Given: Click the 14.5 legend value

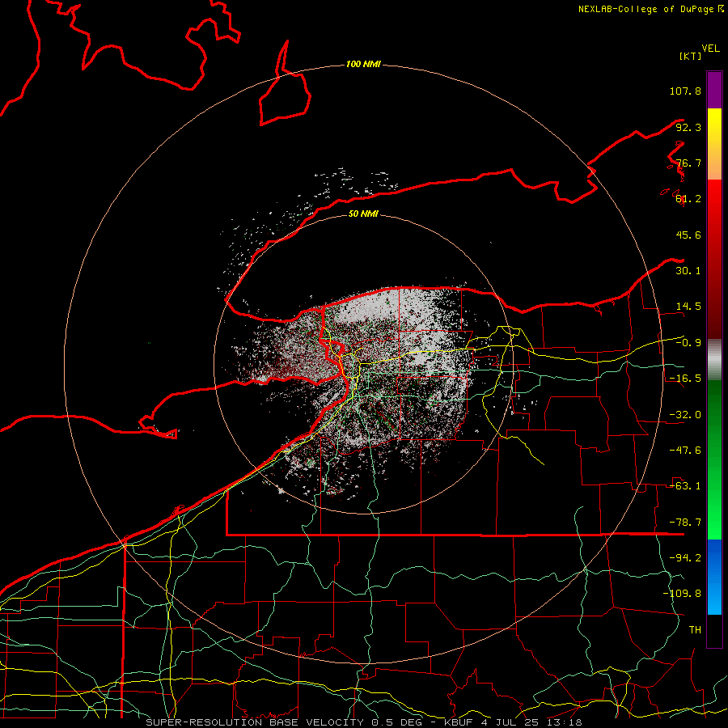Looking at the screenshot, I should pos(688,307).
